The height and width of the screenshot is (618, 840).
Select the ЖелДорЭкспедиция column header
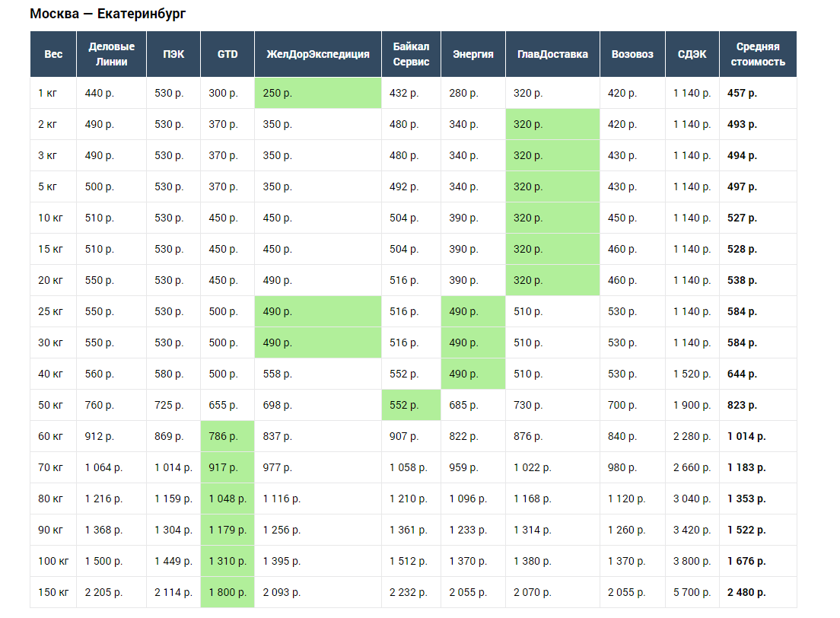(x=318, y=54)
